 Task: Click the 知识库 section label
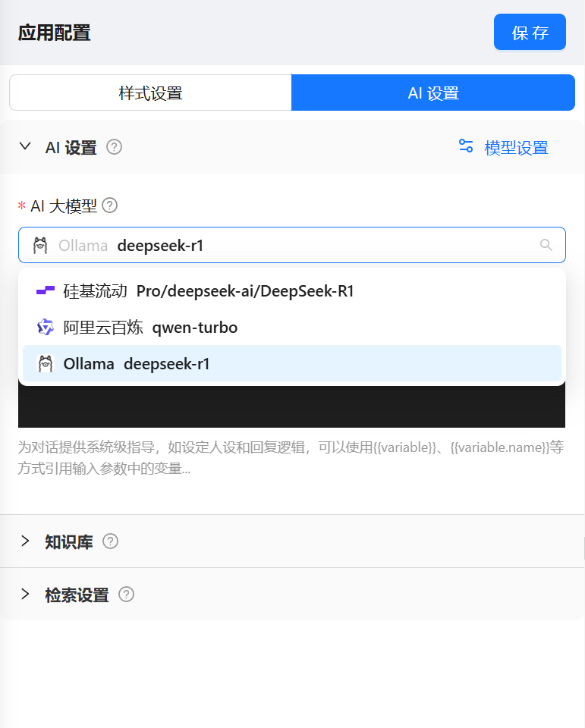69,541
